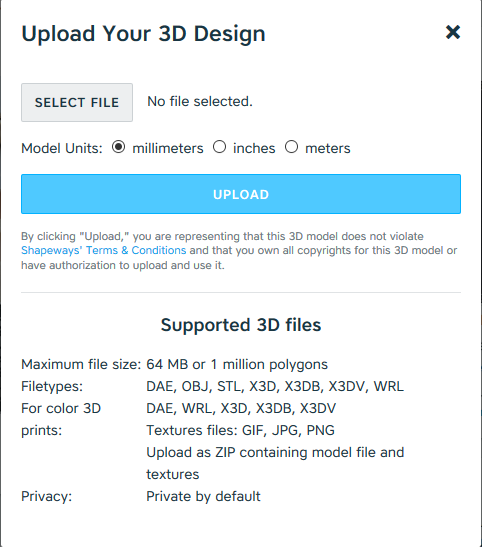This screenshot has width=482, height=547.
Task: Click the "inches" label text
Action: (254, 148)
